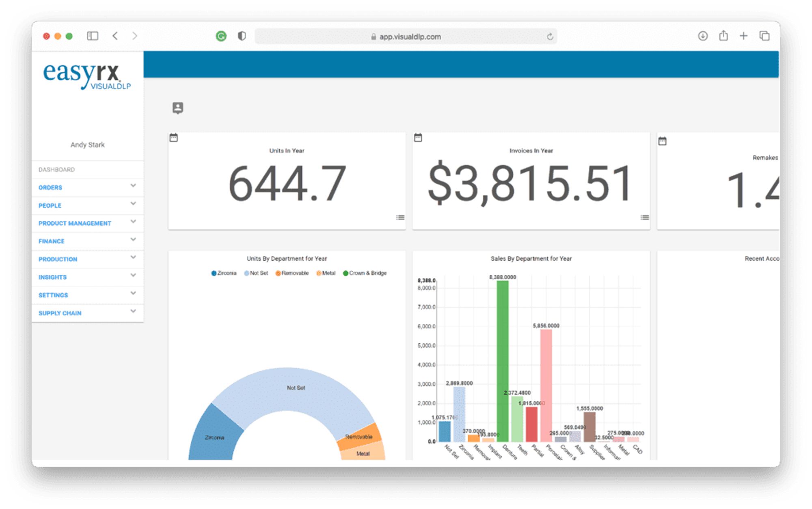The width and height of the screenshot is (812, 509).
Task: Click the Safari share icon
Action: pyautogui.click(x=723, y=36)
